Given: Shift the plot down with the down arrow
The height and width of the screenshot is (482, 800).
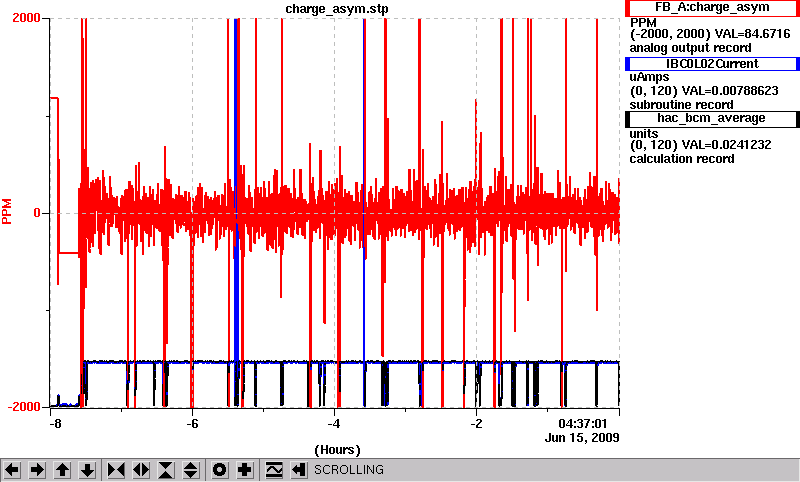Looking at the screenshot, I should click(87, 470).
